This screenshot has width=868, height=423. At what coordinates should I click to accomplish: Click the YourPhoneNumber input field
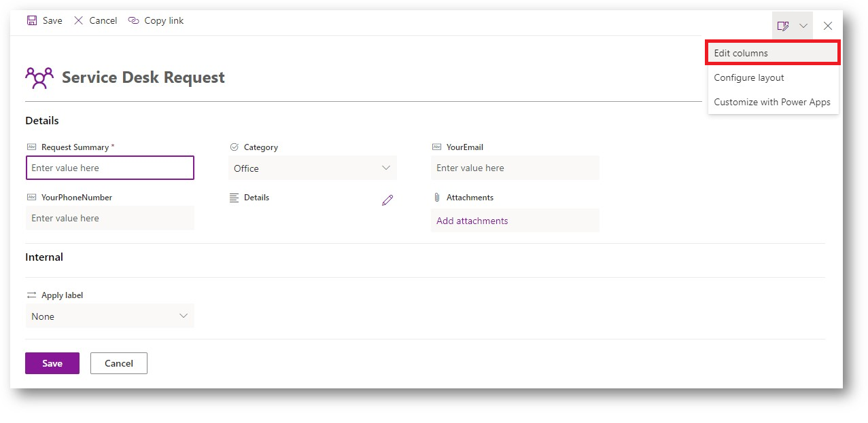[109, 218]
